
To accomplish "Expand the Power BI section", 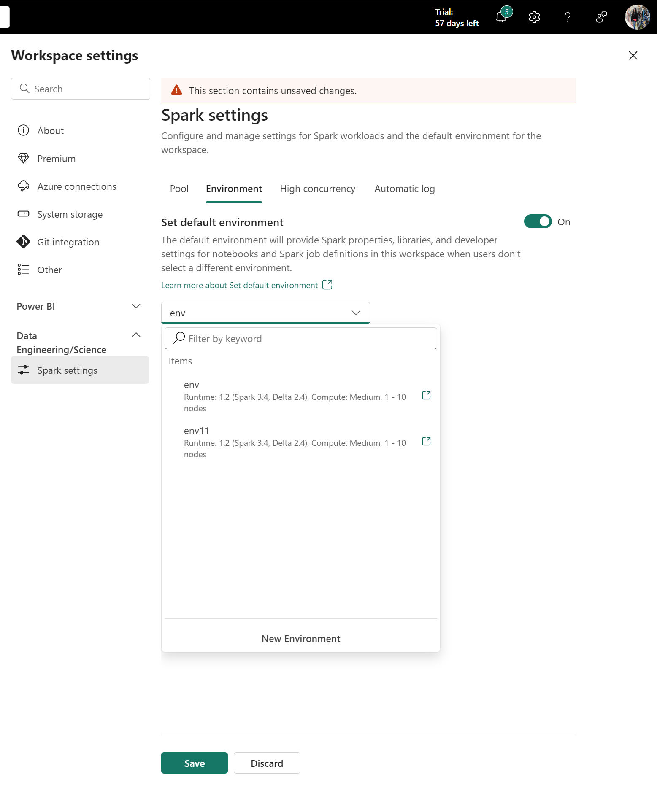I will tap(136, 306).
